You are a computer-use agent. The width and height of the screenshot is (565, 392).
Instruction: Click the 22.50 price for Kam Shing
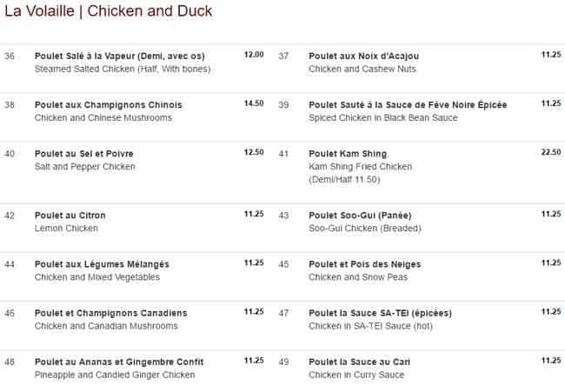tap(550, 152)
